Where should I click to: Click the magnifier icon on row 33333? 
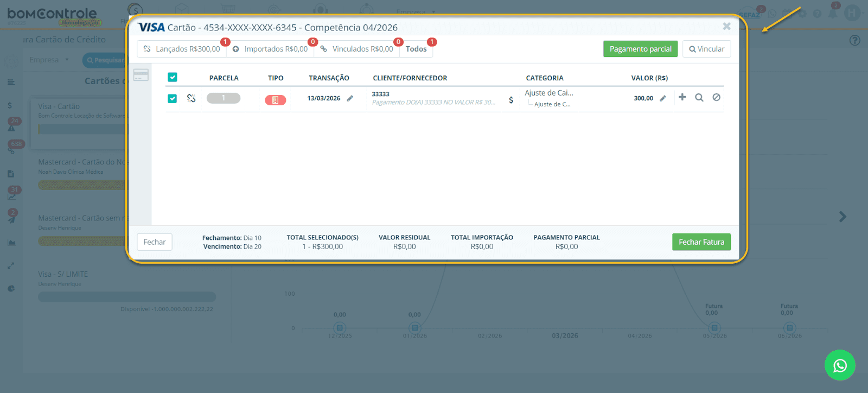click(x=699, y=97)
